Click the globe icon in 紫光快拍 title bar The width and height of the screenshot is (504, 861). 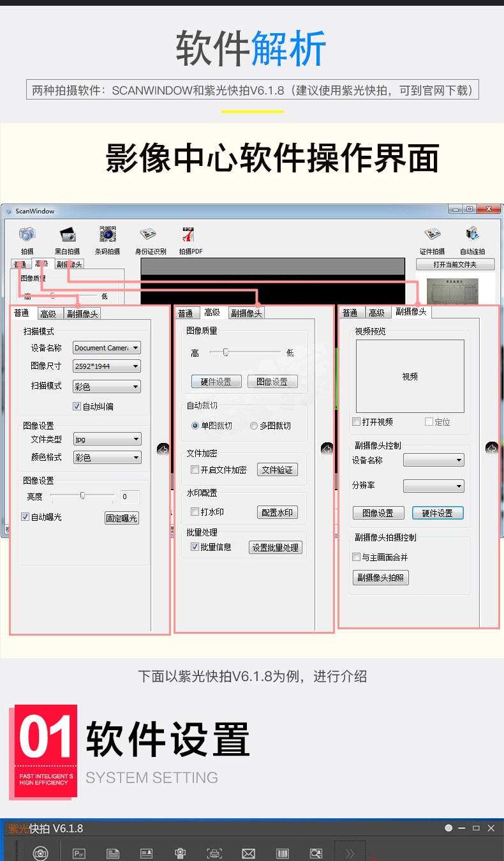pos(448,828)
